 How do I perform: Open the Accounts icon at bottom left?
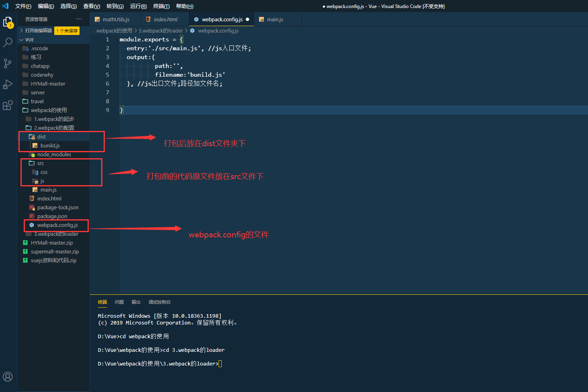[8, 377]
